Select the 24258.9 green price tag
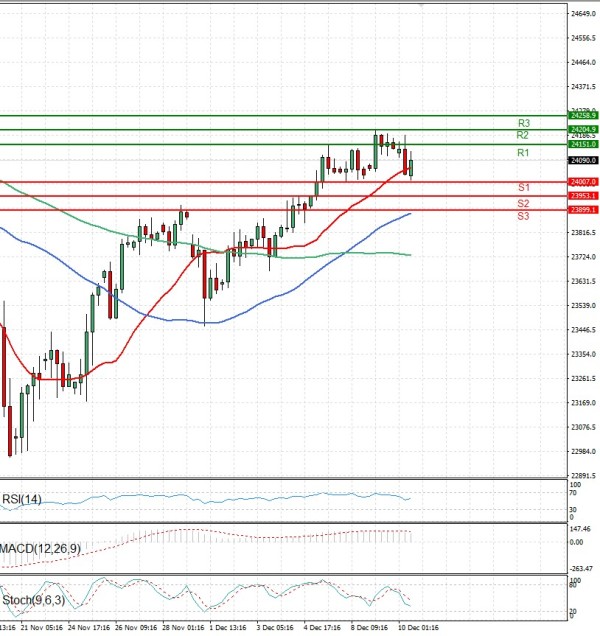 coord(582,116)
